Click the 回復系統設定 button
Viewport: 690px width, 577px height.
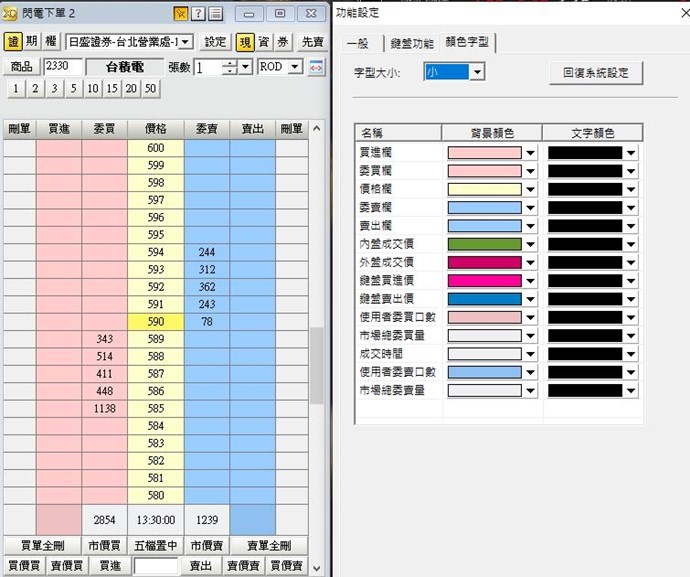click(x=595, y=73)
